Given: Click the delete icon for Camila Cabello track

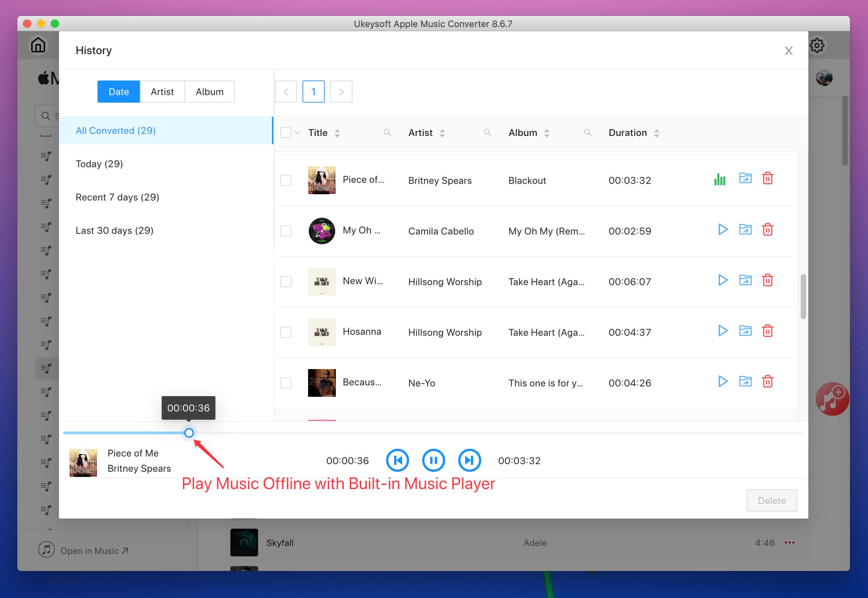Looking at the screenshot, I should [x=767, y=229].
